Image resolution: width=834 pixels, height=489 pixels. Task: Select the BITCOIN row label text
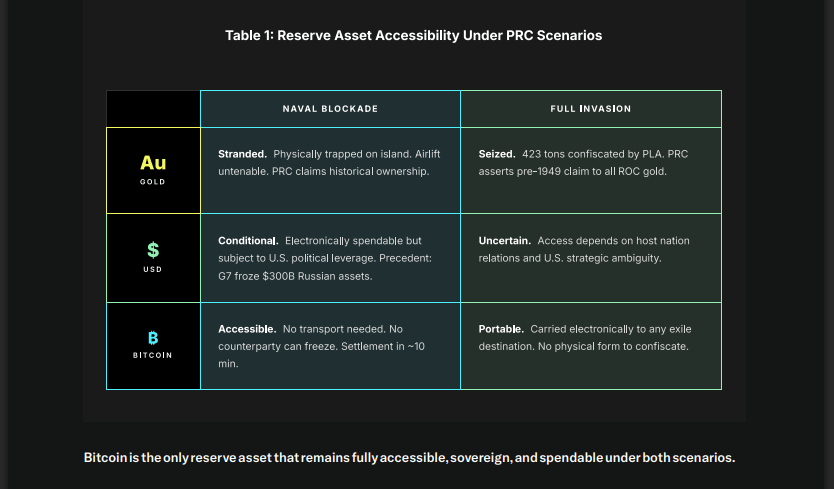pos(153,355)
